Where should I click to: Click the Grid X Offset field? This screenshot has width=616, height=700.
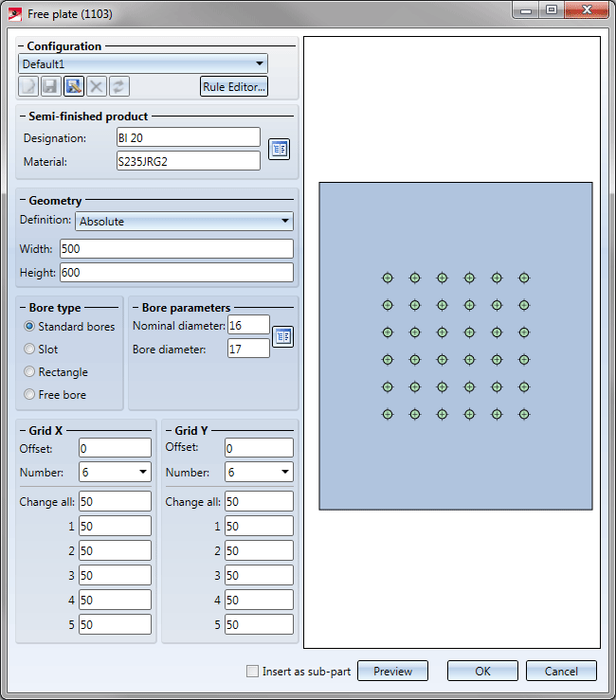pos(116,448)
